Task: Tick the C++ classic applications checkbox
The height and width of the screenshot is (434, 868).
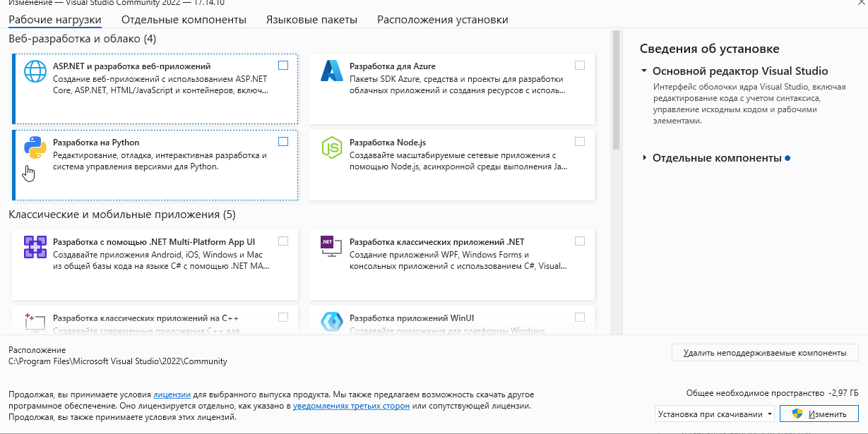Action: pyautogui.click(x=283, y=317)
